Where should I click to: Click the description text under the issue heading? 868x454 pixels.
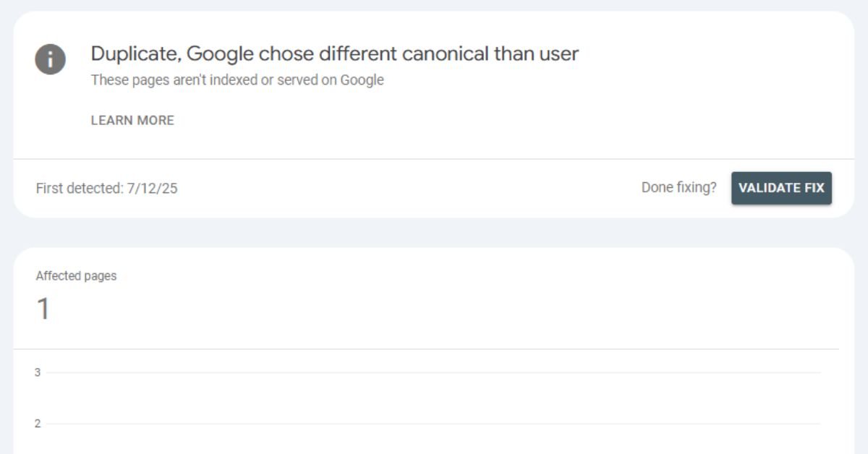tap(237, 80)
